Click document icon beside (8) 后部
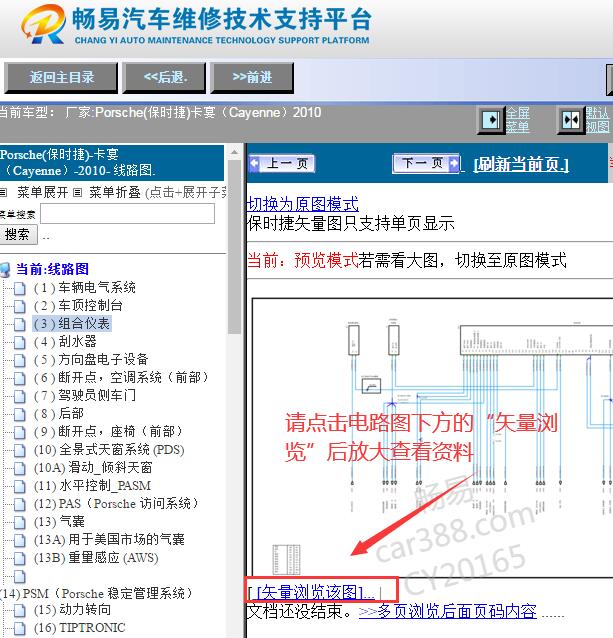This screenshot has height=638, width=613. tap(19, 414)
